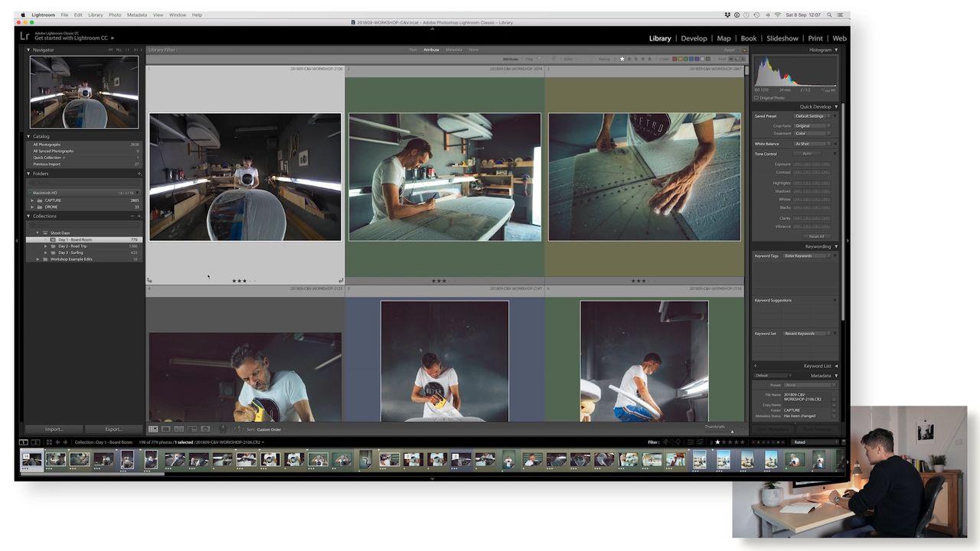The width and height of the screenshot is (980, 551).
Task: Open Treatment Color dropdown
Action: click(812, 133)
